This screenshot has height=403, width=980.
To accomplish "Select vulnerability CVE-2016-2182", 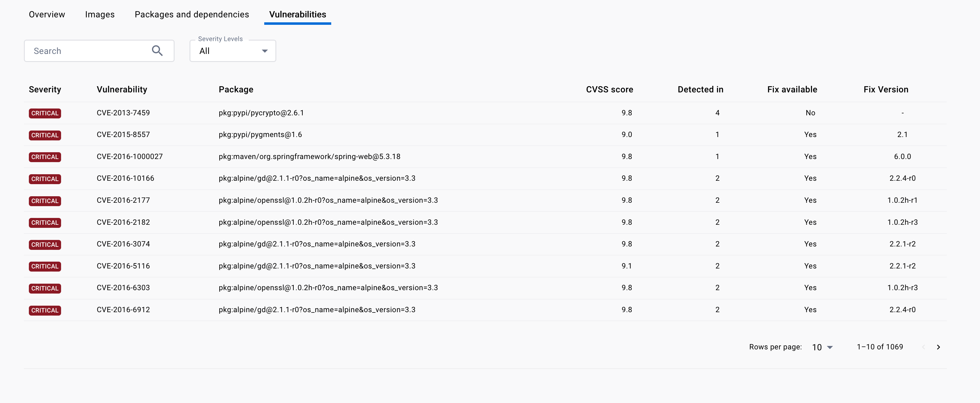I will pyautogui.click(x=123, y=222).
